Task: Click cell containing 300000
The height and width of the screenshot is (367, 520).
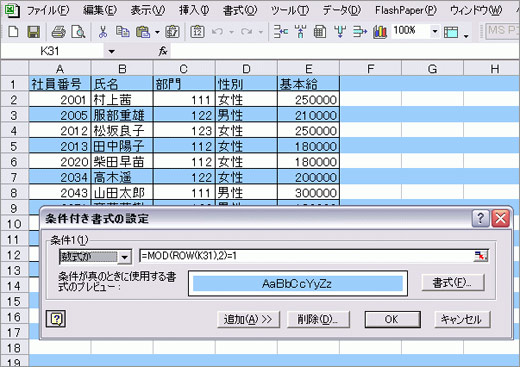Action: pyautogui.click(x=309, y=193)
